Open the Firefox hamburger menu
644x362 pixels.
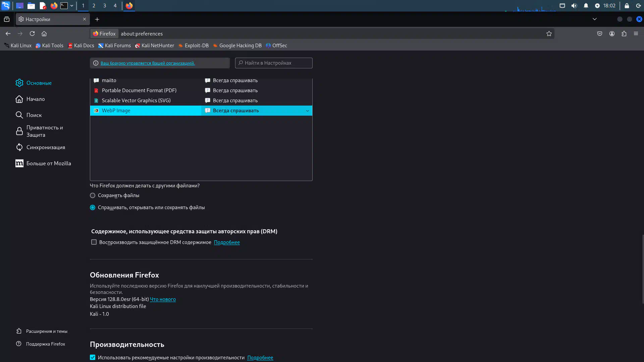tap(636, 34)
